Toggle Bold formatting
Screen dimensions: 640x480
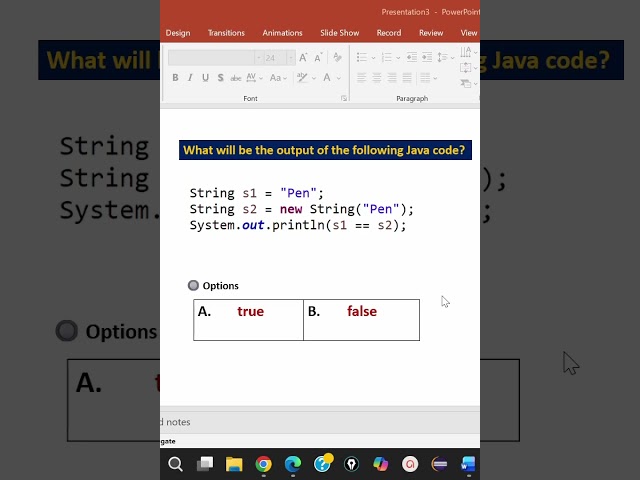(175, 78)
